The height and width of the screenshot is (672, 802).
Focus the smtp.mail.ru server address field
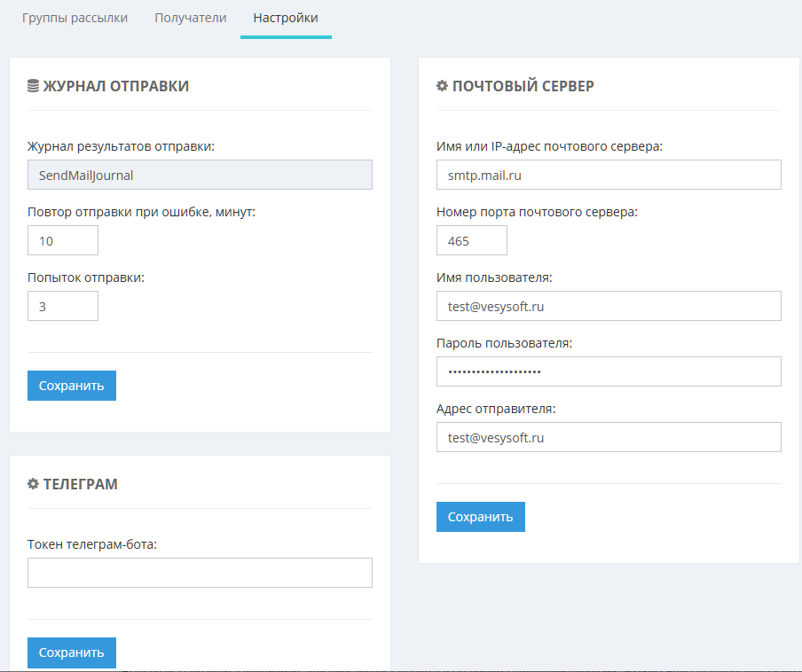click(609, 175)
